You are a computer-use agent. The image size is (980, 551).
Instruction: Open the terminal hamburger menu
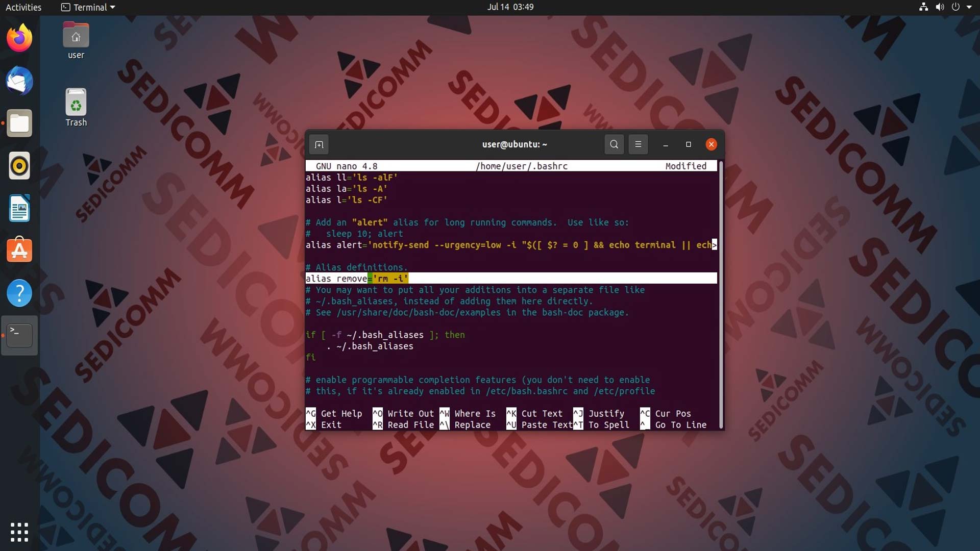click(x=638, y=144)
